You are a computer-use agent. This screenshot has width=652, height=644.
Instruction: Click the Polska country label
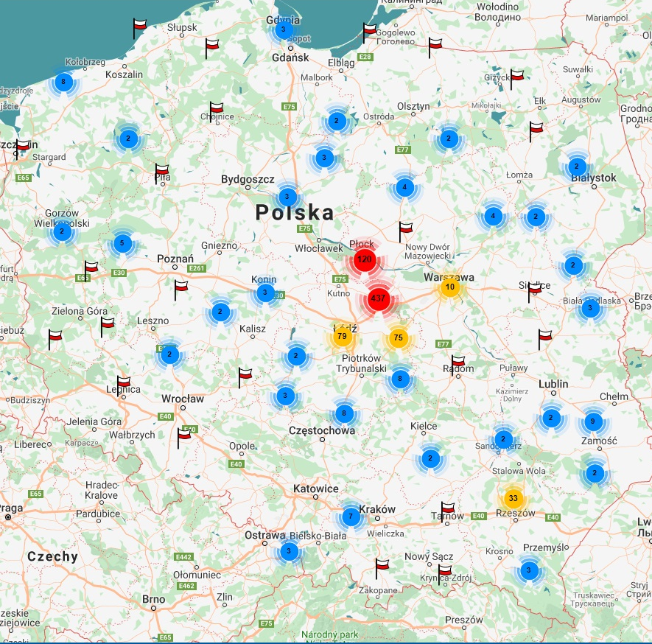click(x=295, y=212)
